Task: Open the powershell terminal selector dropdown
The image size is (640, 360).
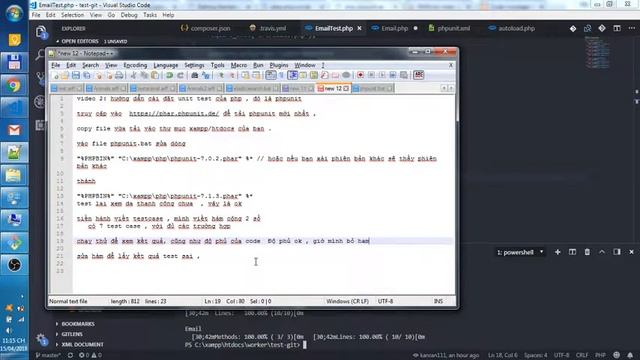Action: [x=520, y=252]
